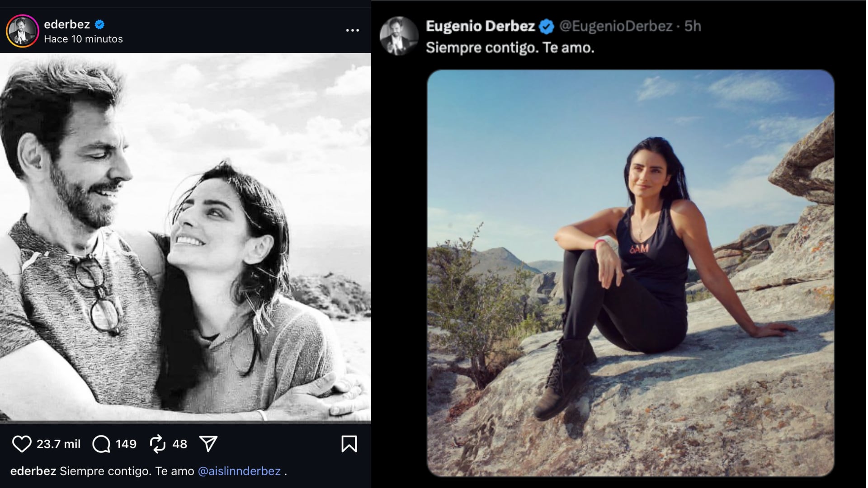Screen dimensions: 868x488
Task: Visit the @EugenioDerbez handle
Action: (616, 26)
